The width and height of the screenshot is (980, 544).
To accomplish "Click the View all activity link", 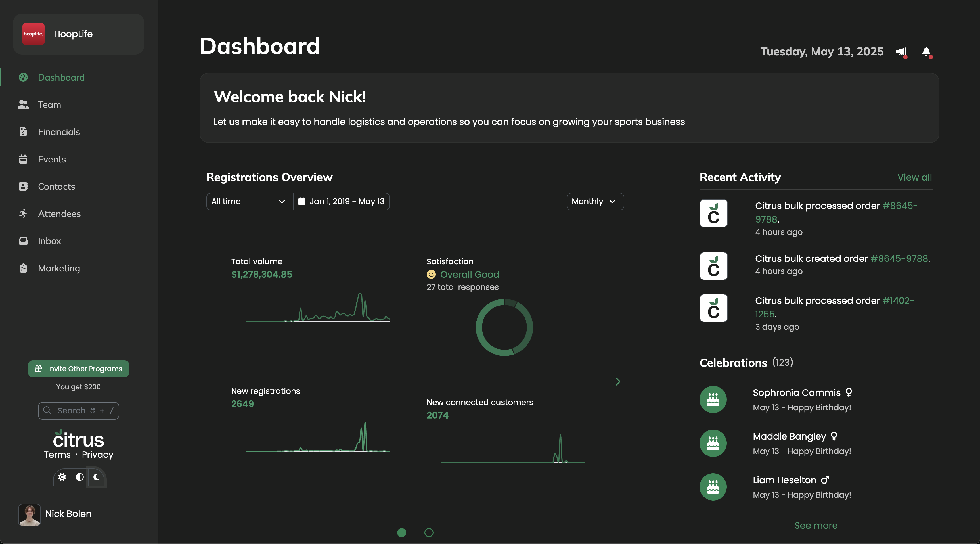I will pos(914,177).
